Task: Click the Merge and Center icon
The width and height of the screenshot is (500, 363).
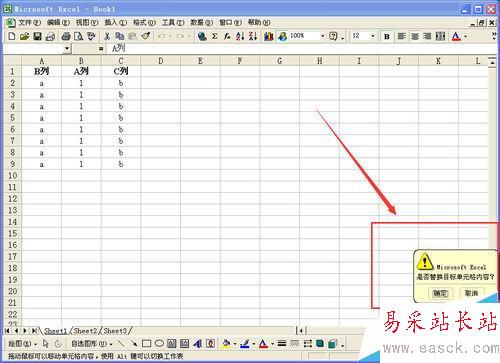Action: pyautogui.click(x=440, y=36)
